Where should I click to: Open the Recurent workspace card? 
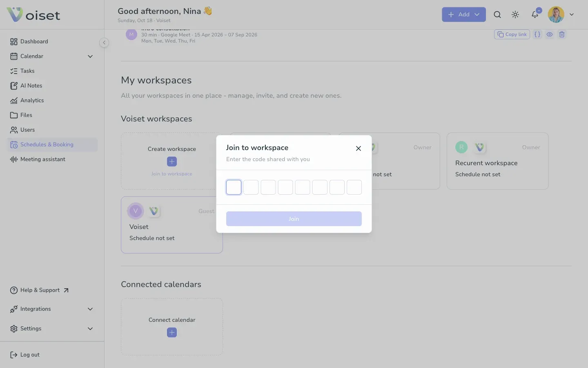tap(497, 161)
